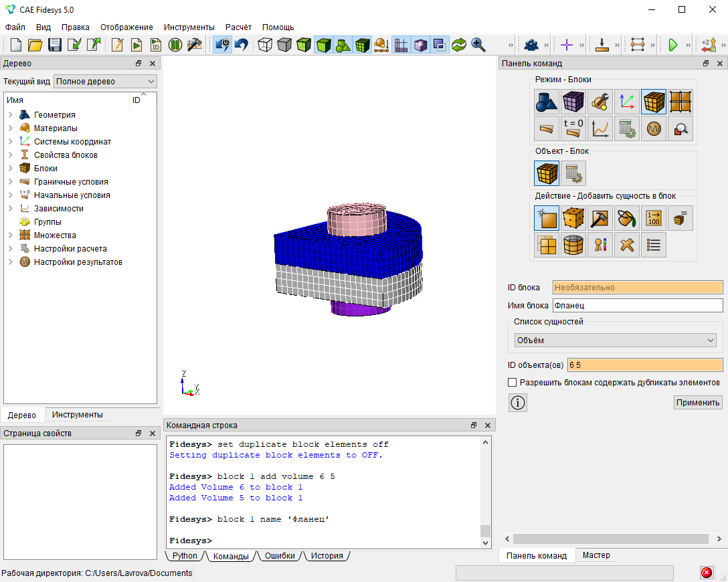Click the ID объекта field with 6 5
This screenshot has width=728, height=582.
645,365
